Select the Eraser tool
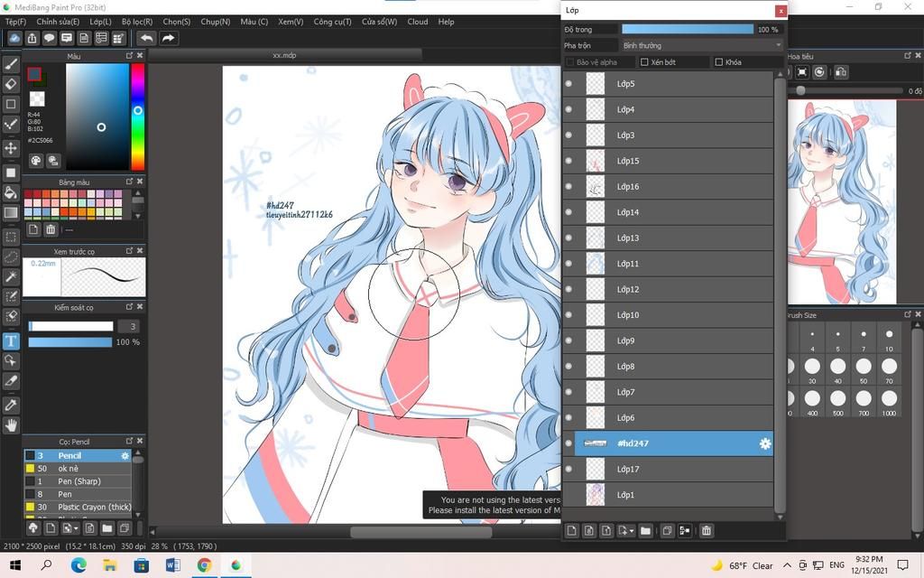This screenshot has width=924, height=578. (x=11, y=84)
